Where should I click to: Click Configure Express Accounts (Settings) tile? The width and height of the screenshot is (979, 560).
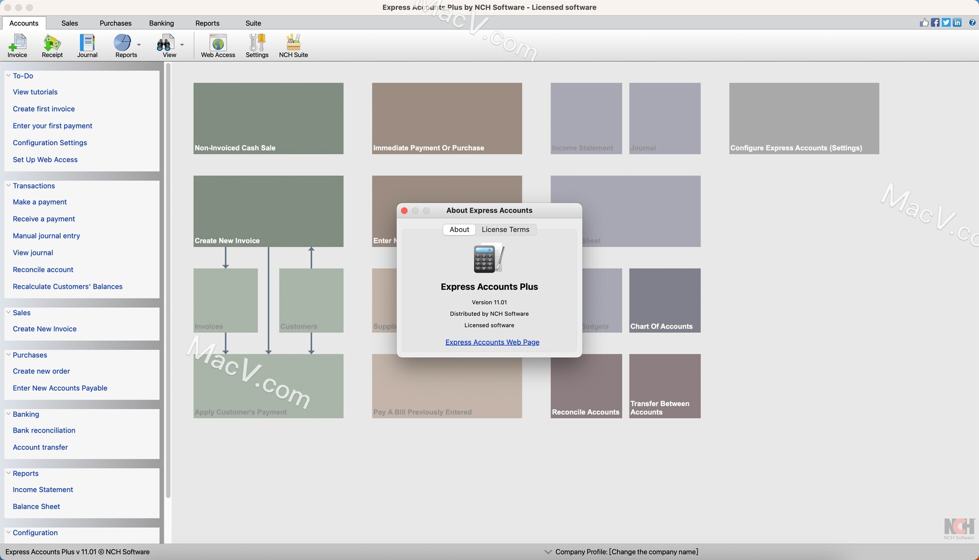[x=804, y=118]
